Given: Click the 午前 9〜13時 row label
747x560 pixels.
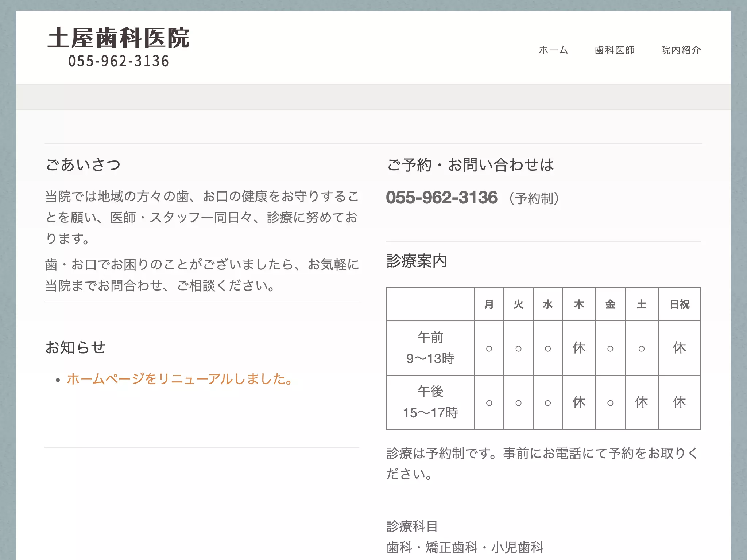Looking at the screenshot, I should [430, 348].
